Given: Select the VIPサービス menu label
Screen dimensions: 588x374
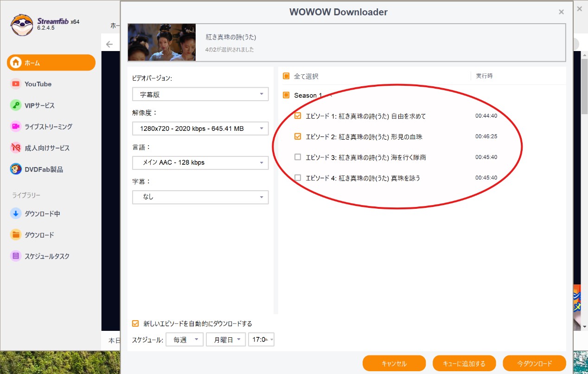Looking at the screenshot, I should tap(39, 105).
